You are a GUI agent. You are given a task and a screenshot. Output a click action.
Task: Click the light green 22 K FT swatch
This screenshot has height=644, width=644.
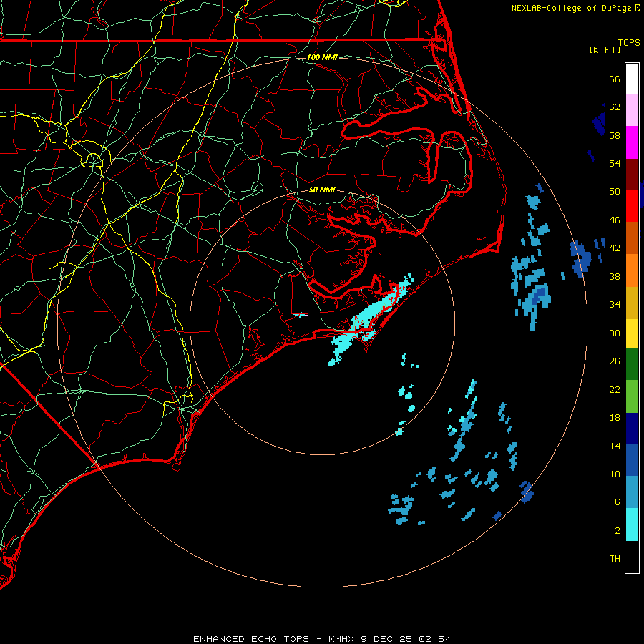632,396
